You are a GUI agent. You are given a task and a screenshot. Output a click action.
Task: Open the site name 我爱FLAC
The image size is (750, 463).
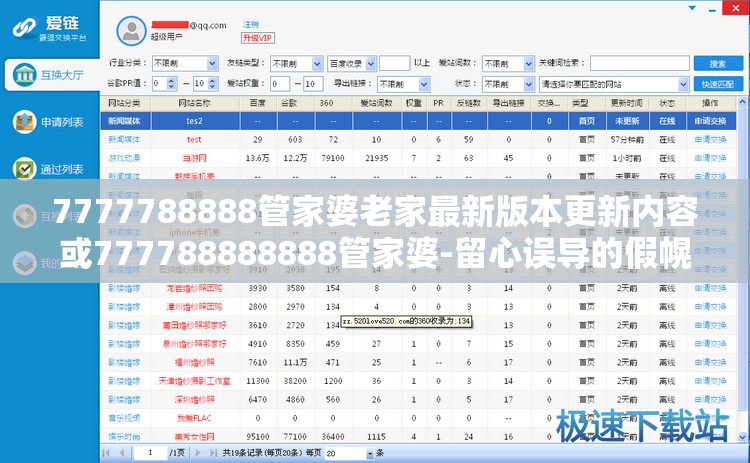click(194, 418)
